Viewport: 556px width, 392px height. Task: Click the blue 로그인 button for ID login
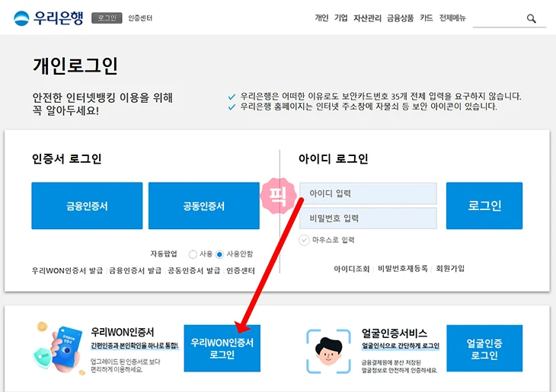(x=484, y=206)
